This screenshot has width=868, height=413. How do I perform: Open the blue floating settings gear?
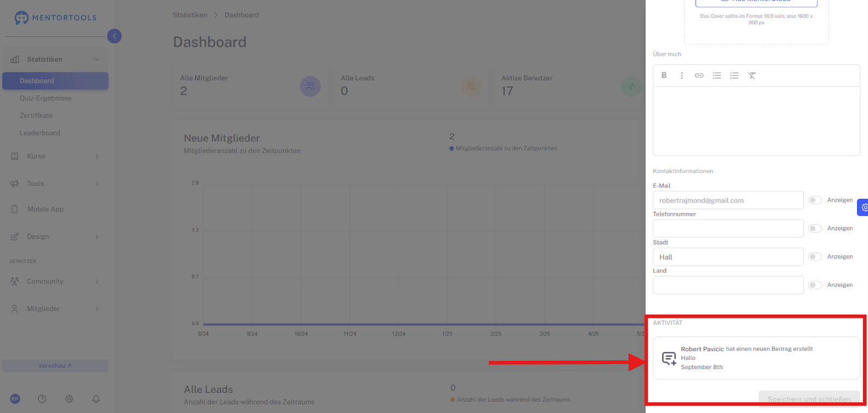(x=863, y=207)
